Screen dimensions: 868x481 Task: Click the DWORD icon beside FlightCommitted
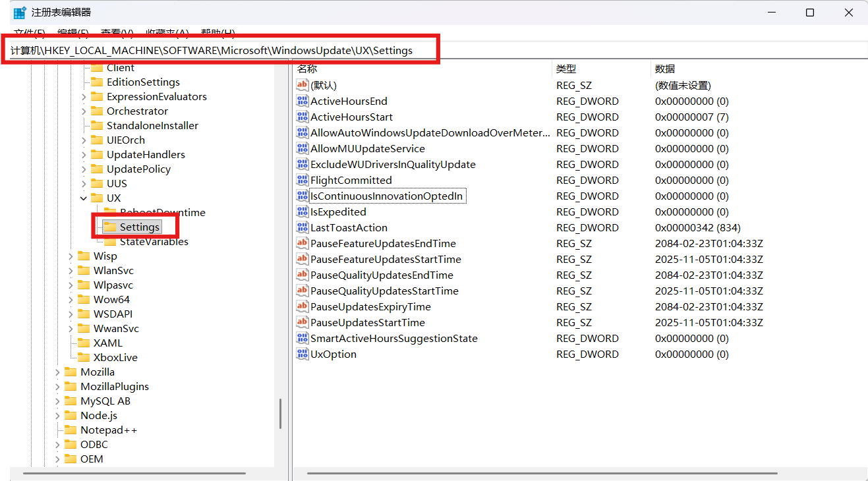coord(303,180)
